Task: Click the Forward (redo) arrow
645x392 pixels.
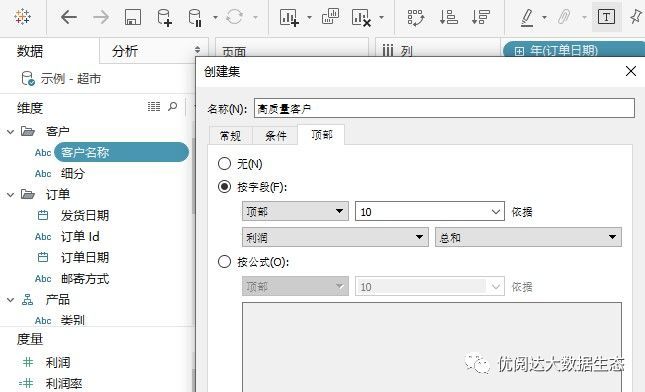Action: (x=101, y=17)
